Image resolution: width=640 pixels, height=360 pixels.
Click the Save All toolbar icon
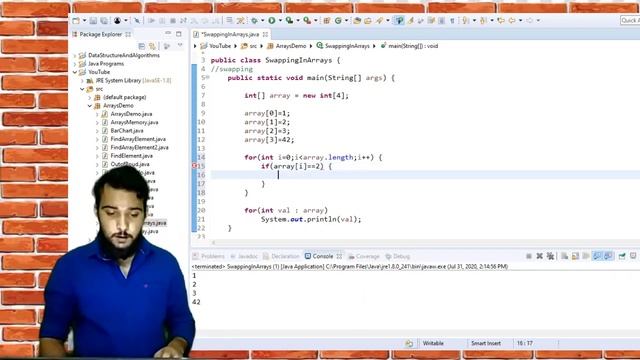point(104,20)
